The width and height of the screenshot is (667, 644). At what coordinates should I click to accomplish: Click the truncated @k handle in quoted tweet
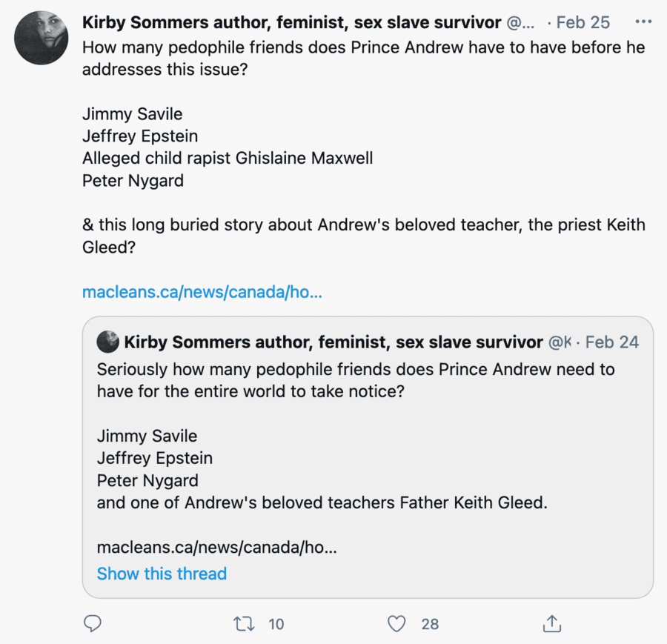tap(560, 342)
